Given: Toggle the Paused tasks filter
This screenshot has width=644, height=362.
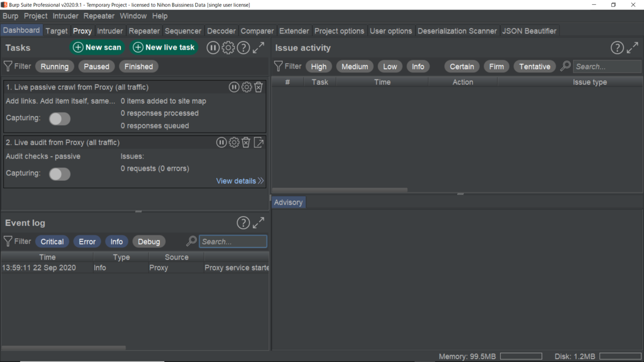Looking at the screenshot, I should (x=97, y=67).
